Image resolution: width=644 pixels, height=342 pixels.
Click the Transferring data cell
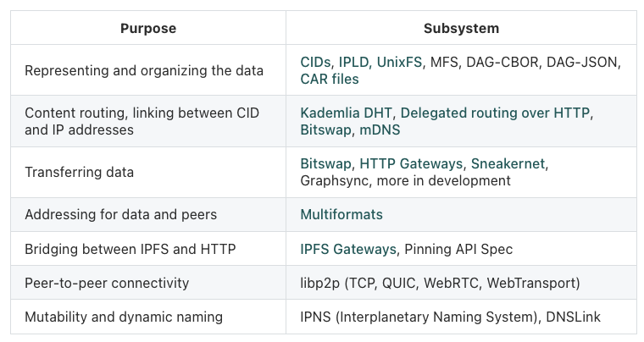coord(148,172)
